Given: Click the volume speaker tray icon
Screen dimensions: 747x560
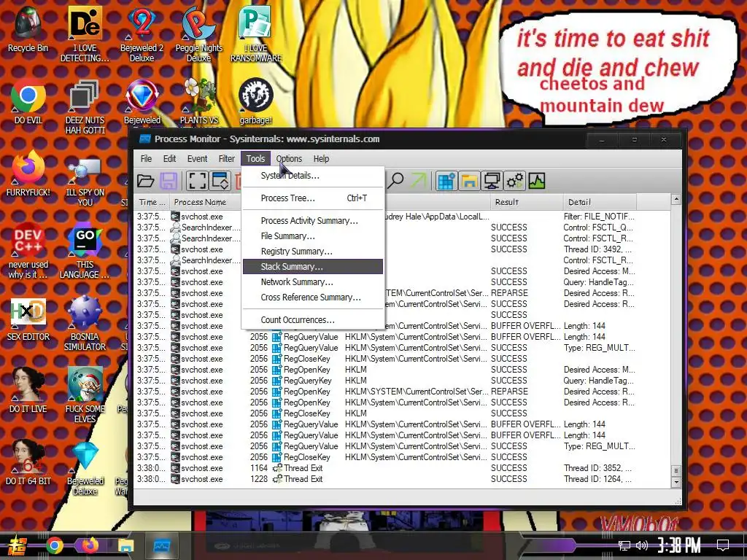Looking at the screenshot, I should [642, 545].
